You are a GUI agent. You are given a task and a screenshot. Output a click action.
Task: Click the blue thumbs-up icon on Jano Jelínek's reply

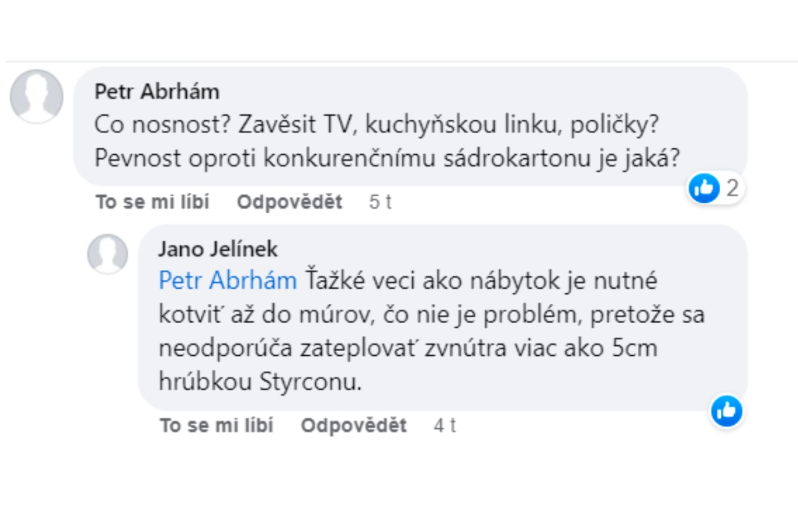tap(726, 411)
